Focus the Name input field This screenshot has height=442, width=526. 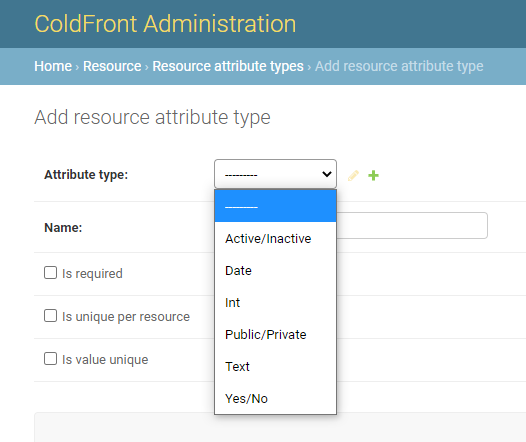[x=412, y=225]
